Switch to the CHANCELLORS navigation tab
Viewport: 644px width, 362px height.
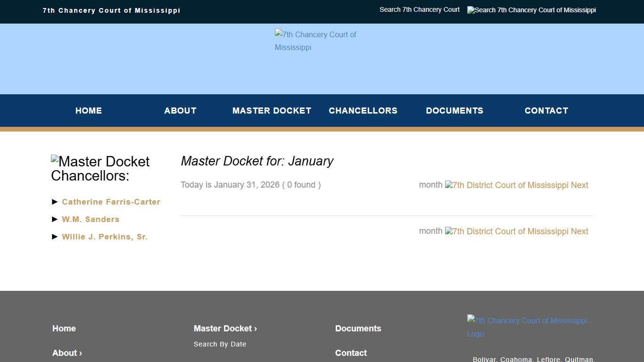pyautogui.click(x=363, y=110)
